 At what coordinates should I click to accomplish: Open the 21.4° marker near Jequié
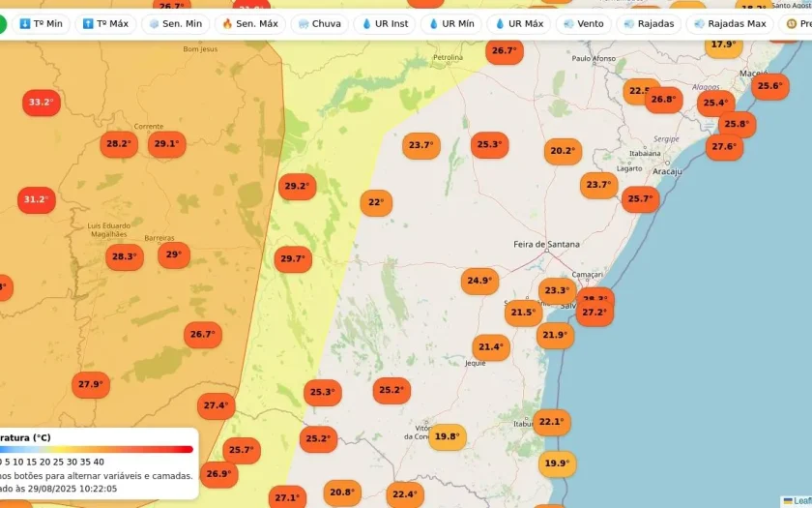[491, 347]
